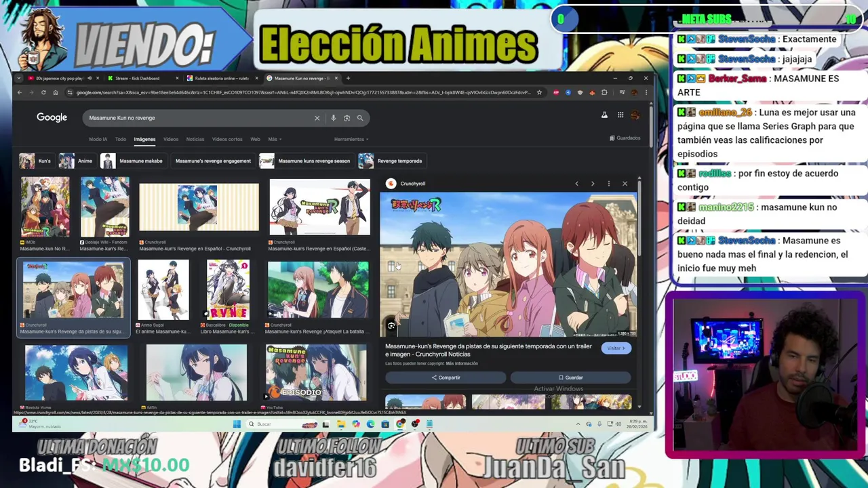Click the preview panel vertical scrollbar
The width and height of the screenshot is (868, 488).
coord(639,217)
